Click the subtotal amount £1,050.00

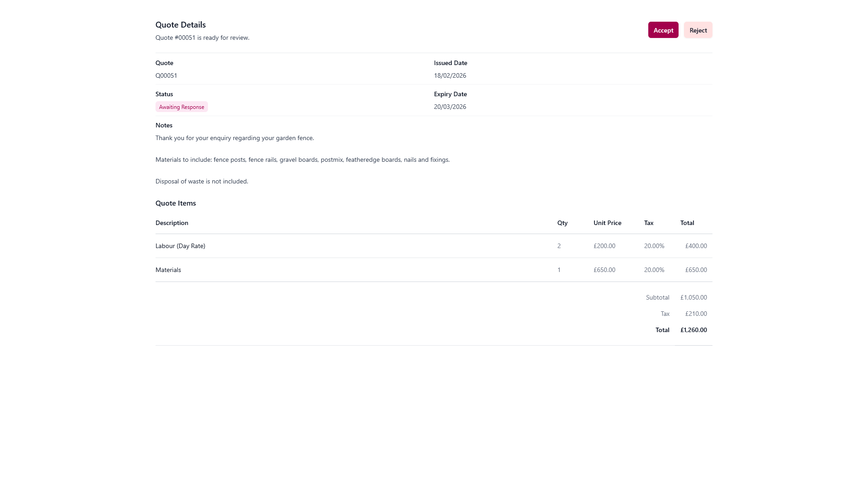(693, 297)
